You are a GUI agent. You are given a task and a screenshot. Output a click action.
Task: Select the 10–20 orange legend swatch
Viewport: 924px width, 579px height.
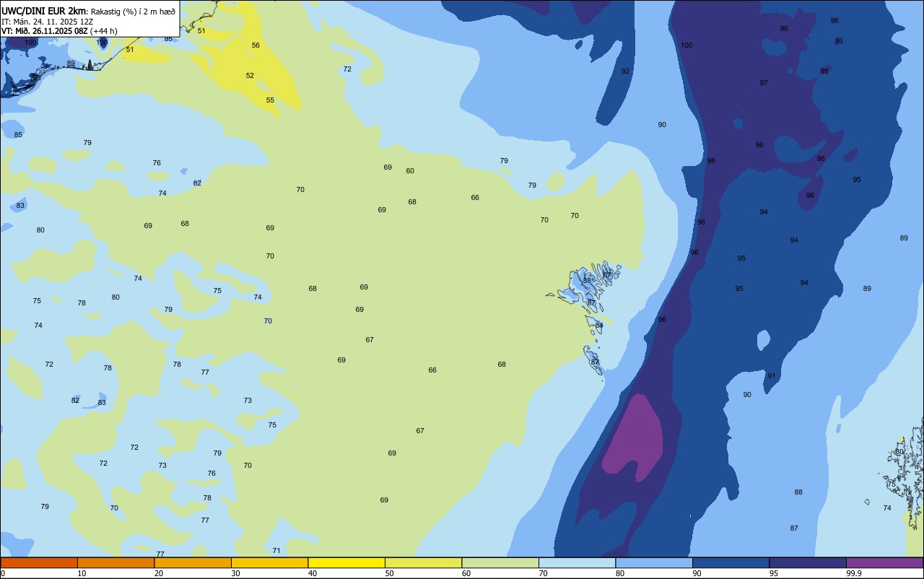point(115,562)
